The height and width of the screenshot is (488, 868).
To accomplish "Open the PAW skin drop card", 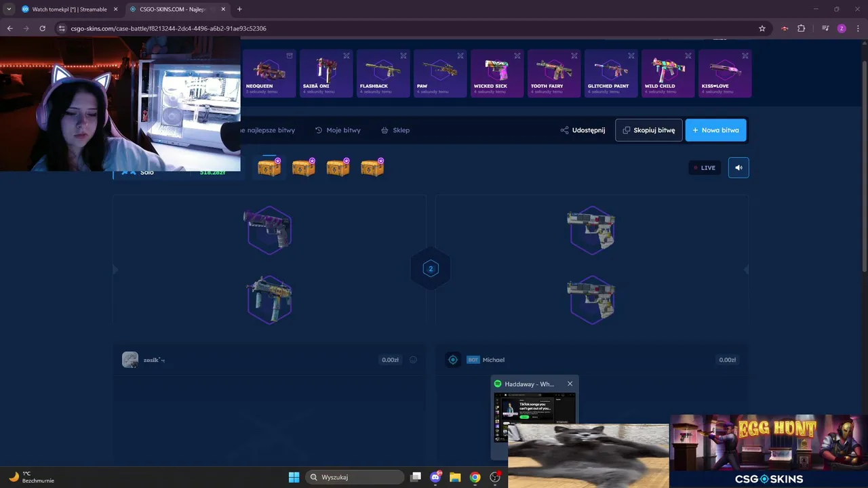I will 440,73.
